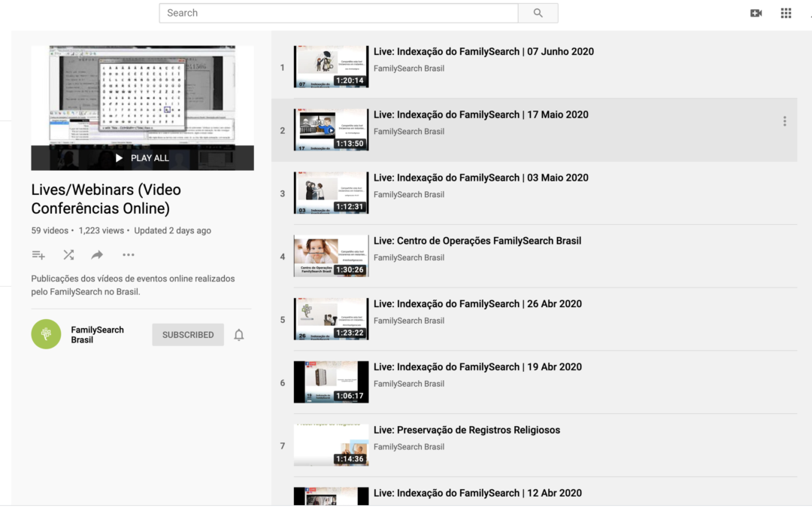Open video titled 26 Abr 2020
The height and width of the screenshot is (508, 812).
477,304
